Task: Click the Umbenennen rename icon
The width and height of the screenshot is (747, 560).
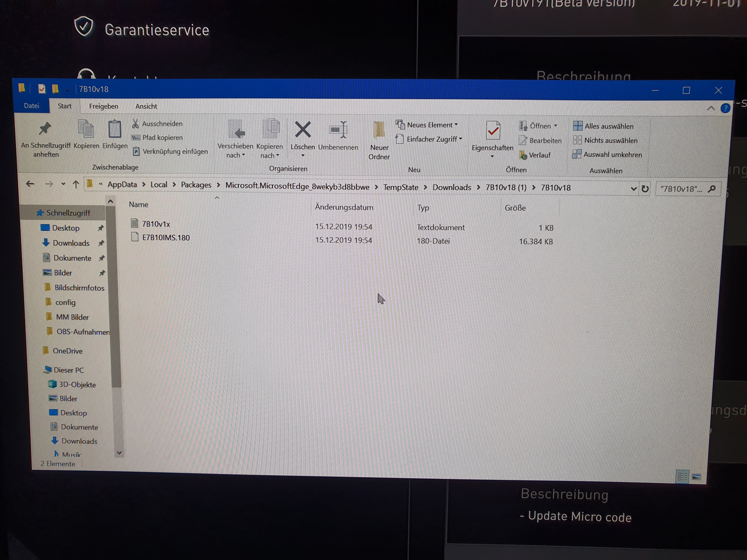Action: click(x=338, y=130)
